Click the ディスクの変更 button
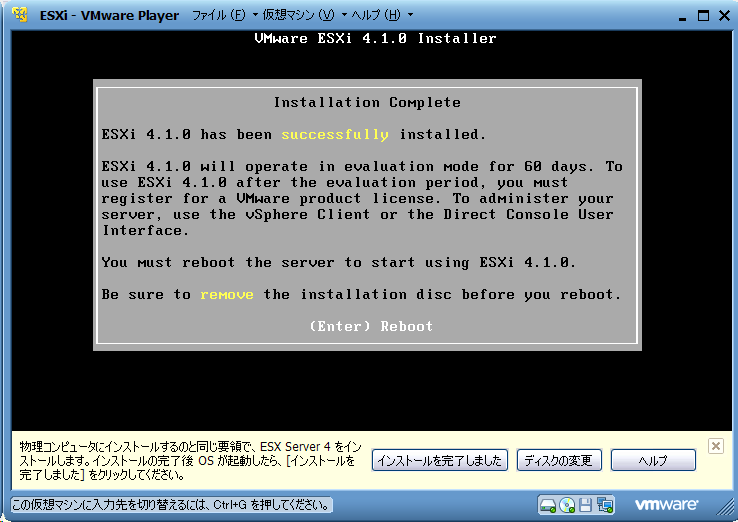This screenshot has height=522, width=738. (x=559, y=460)
